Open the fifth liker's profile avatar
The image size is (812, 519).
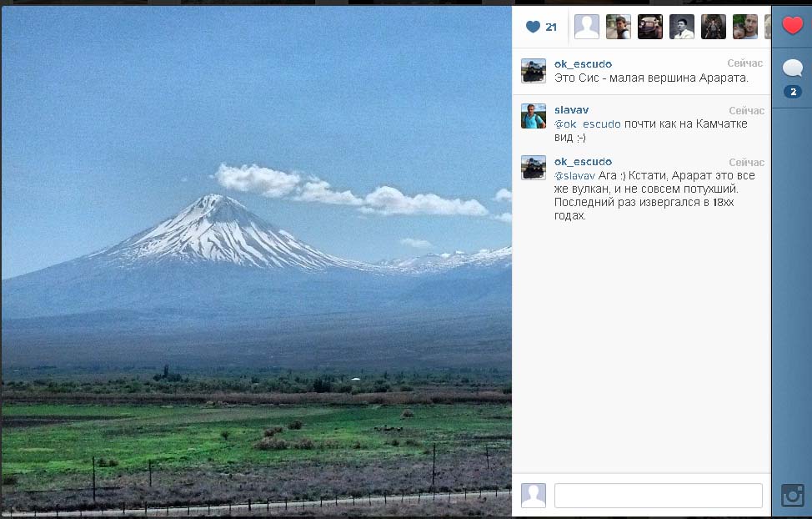713,27
